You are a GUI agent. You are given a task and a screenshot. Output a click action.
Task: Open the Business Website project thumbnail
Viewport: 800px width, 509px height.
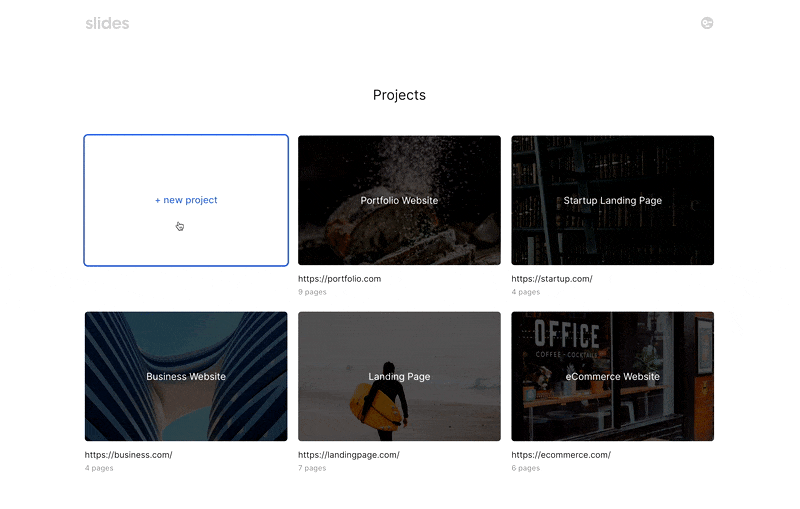pyautogui.click(x=186, y=376)
